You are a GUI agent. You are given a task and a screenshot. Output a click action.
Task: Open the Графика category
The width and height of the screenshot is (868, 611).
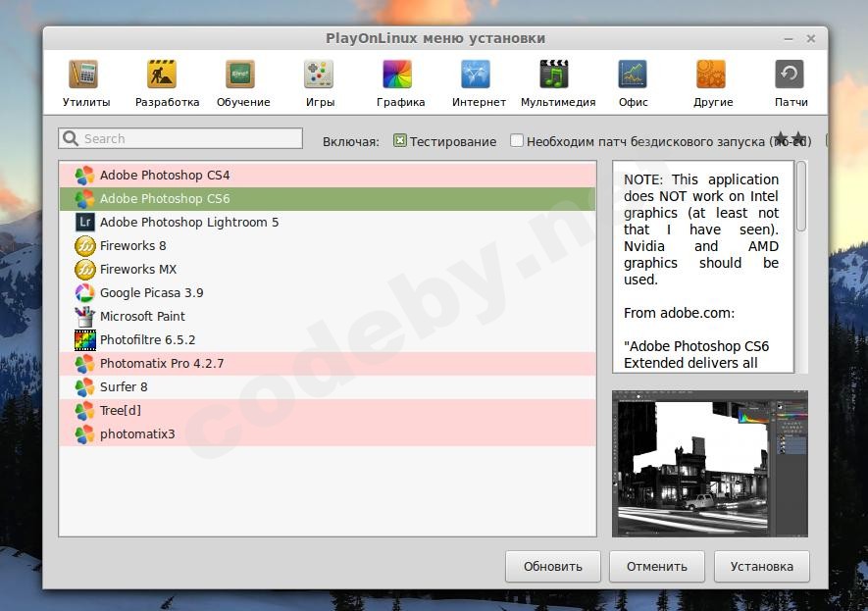(400, 83)
